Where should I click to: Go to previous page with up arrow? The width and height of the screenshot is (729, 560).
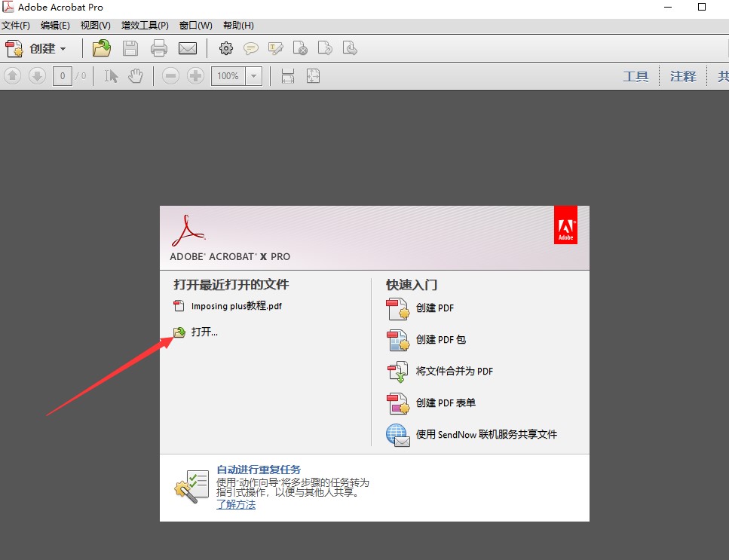[13, 76]
